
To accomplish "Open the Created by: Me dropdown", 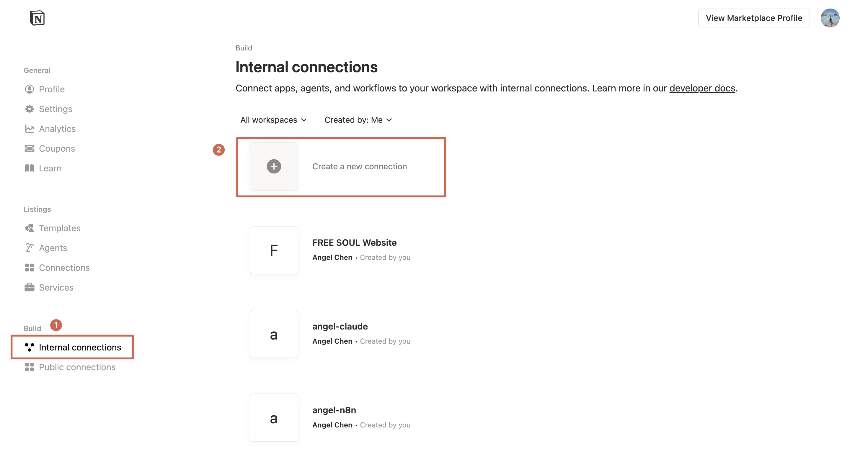I will point(358,120).
